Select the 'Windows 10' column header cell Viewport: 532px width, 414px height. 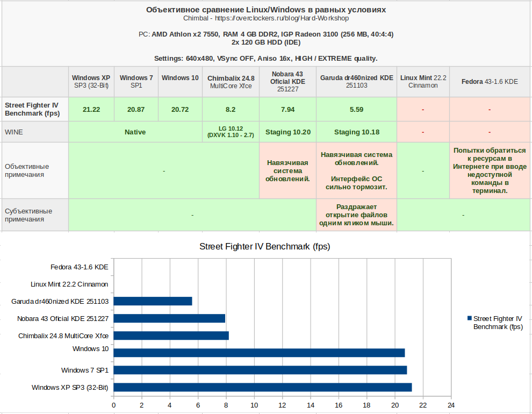point(180,82)
